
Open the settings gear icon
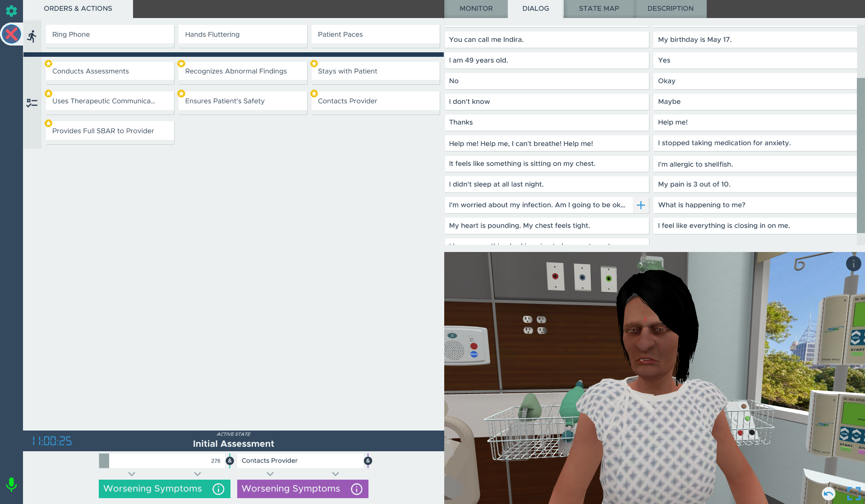(x=11, y=11)
